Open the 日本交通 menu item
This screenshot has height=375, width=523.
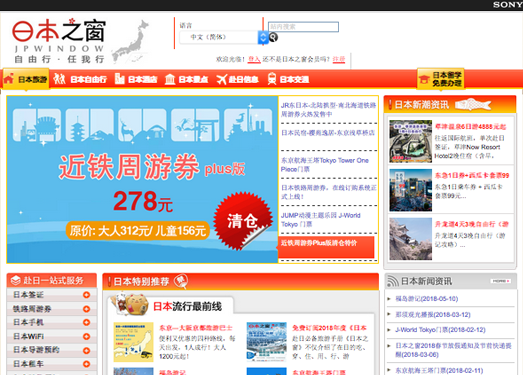click(x=295, y=79)
